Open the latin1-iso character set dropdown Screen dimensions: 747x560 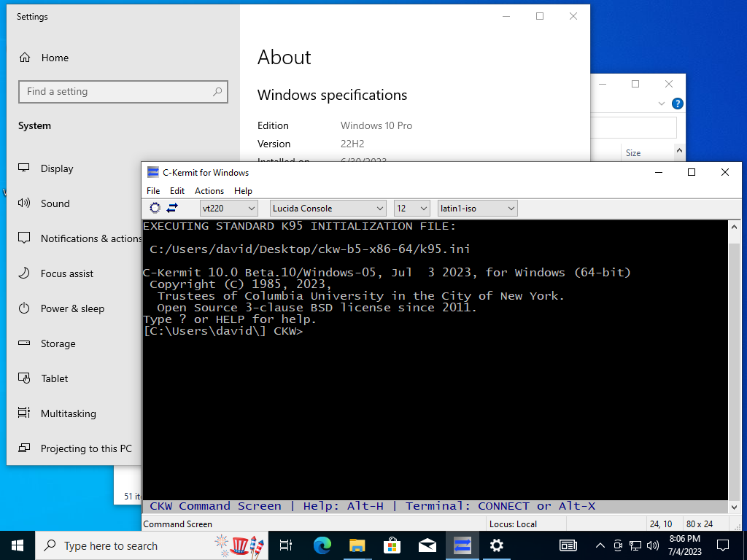477,208
